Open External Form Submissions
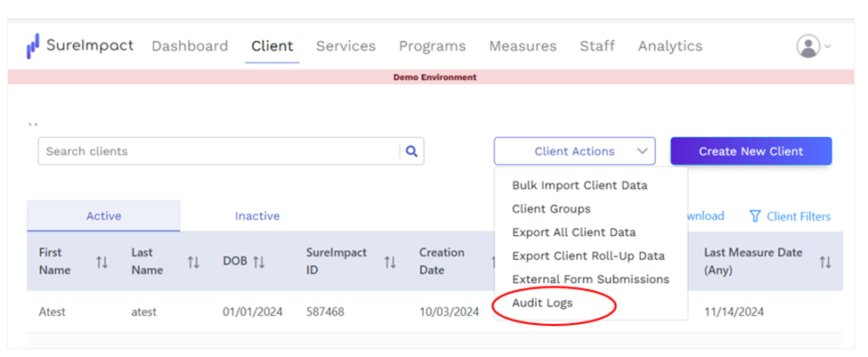The height and width of the screenshot is (357, 868). (x=590, y=280)
